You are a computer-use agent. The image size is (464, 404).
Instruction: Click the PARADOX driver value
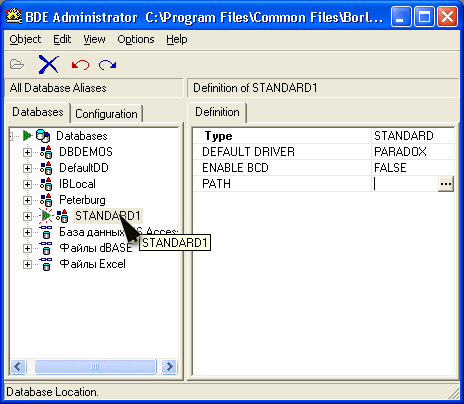click(400, 152)
